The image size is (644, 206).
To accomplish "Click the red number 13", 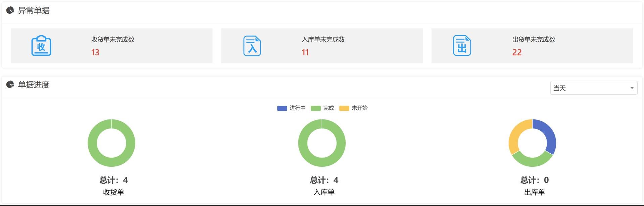I will 95,52.
